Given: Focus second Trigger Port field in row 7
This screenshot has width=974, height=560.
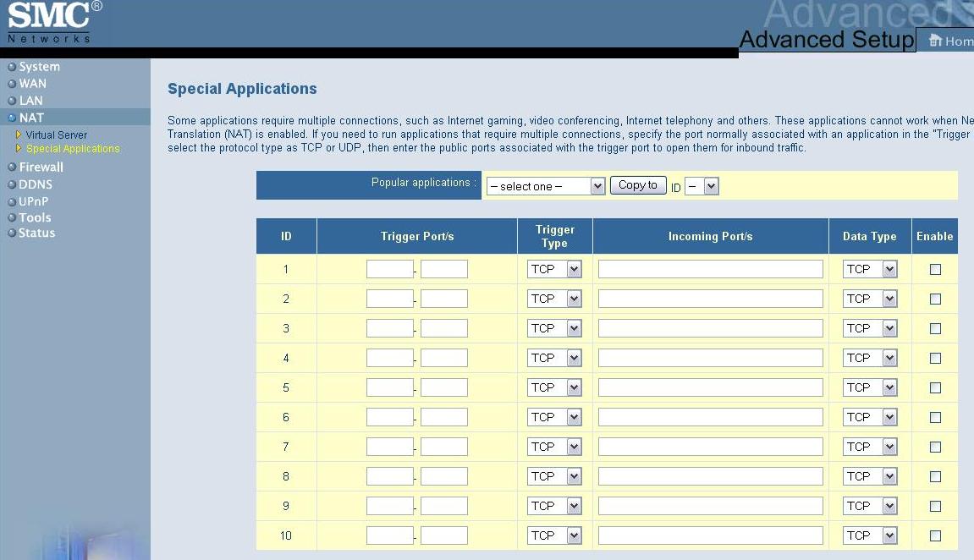Looking at the screenshot, I should 444,447.
